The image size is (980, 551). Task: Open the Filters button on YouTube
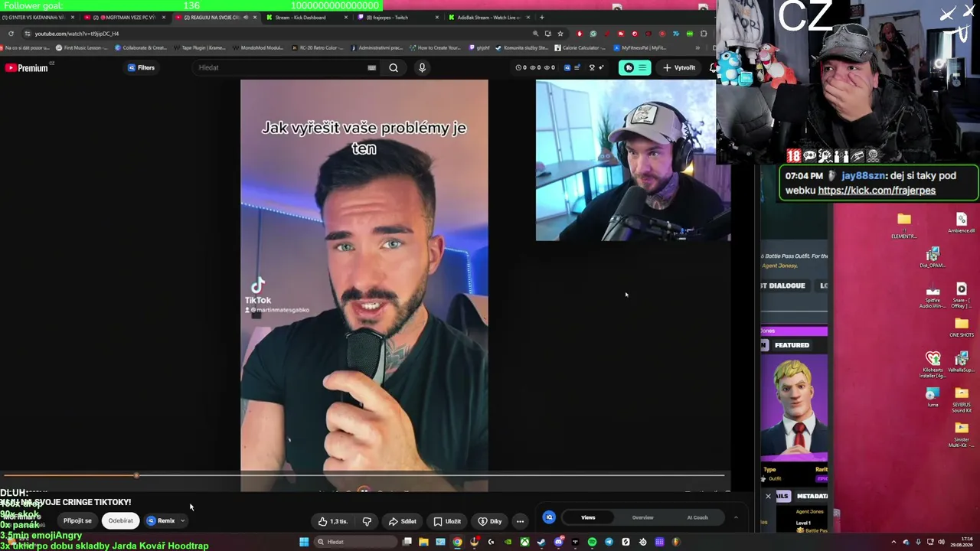click(141, 67)
